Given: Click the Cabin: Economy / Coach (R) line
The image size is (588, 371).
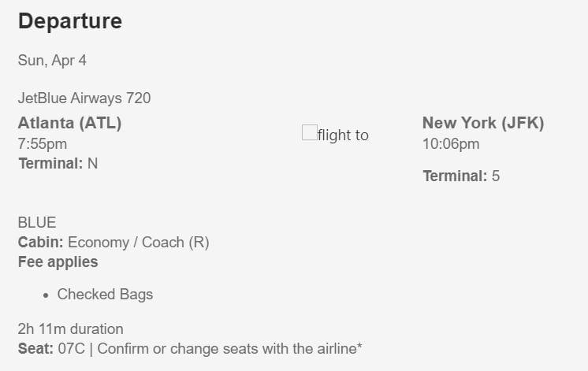Looking at the screenshot, I should (x=114, y=243).
